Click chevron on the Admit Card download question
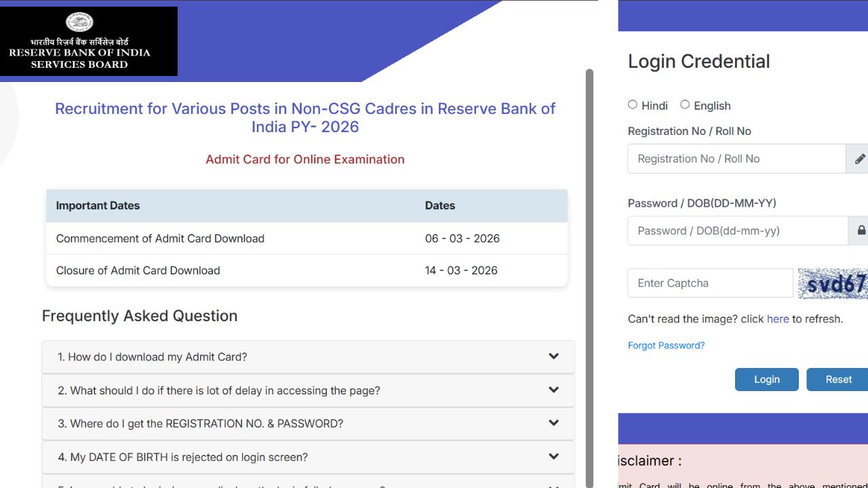 click(553, 357)
